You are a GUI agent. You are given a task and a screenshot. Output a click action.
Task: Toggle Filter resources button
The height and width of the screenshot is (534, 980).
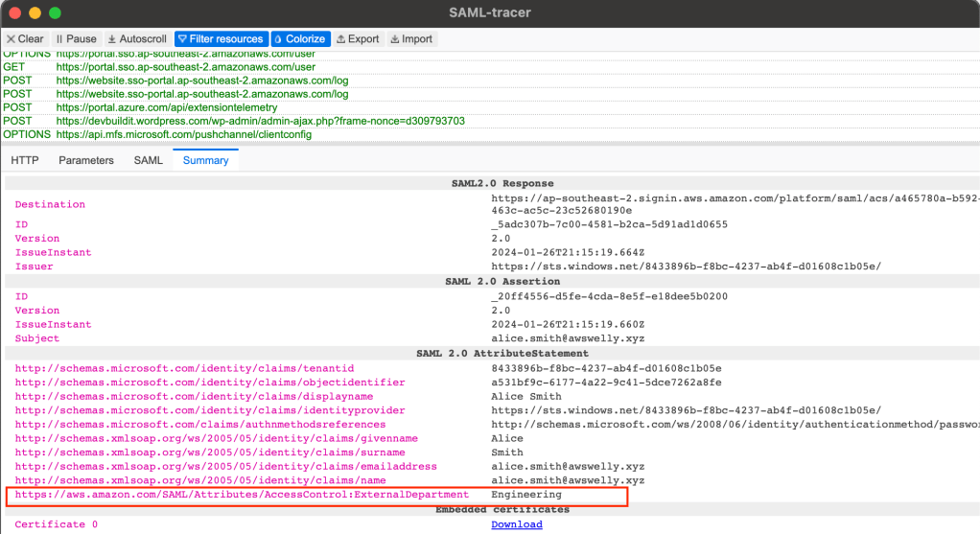220,39
